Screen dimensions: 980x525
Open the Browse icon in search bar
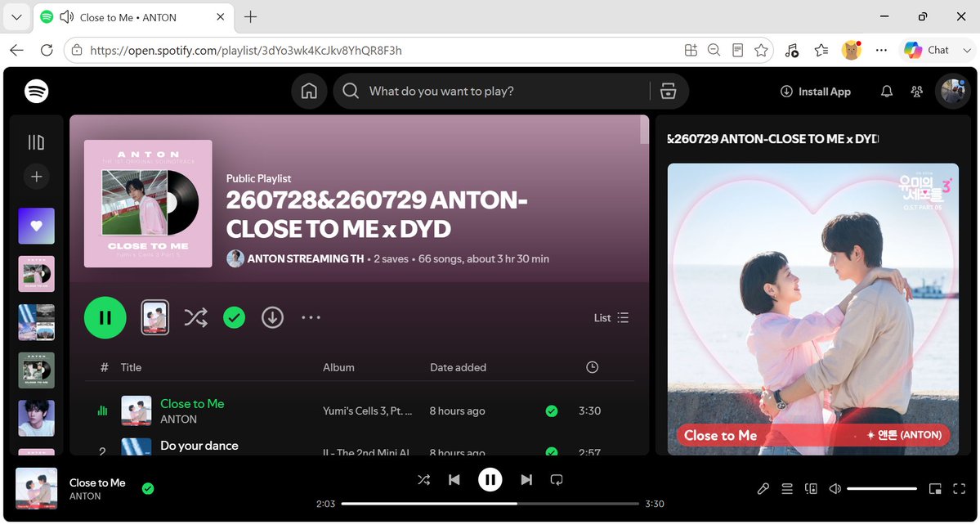pos(668,92)
